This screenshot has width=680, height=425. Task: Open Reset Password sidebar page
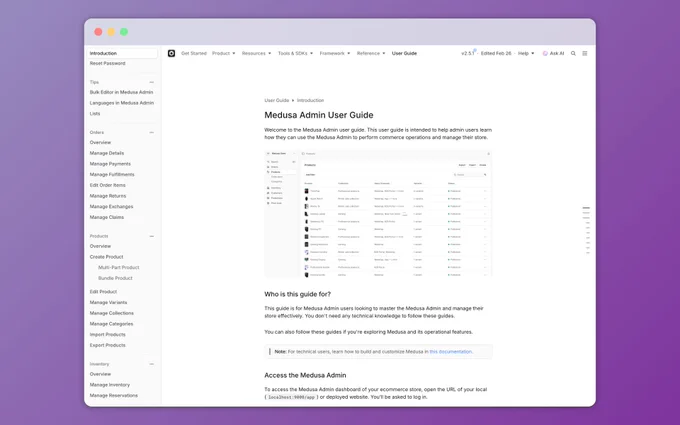point(108,63)
